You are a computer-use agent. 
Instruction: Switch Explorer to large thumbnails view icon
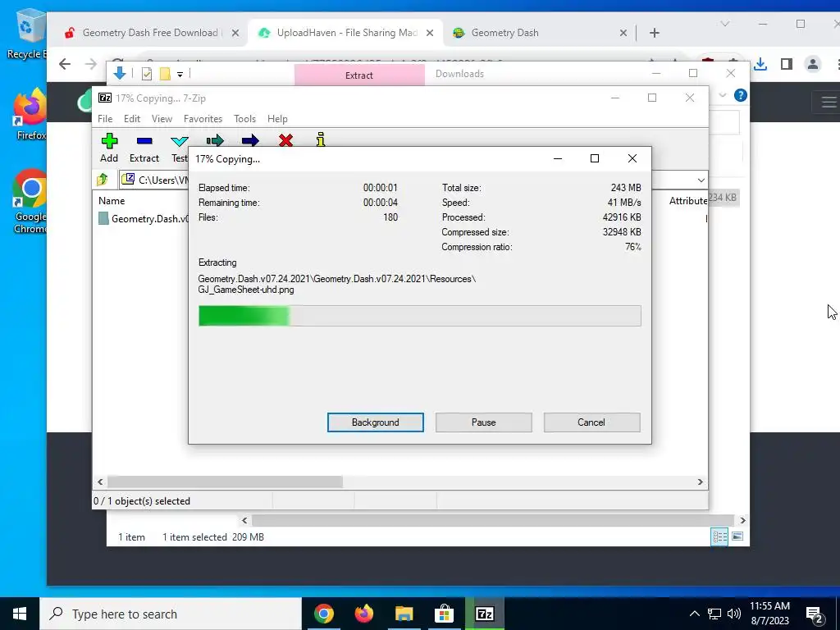(x=737, y=536)
